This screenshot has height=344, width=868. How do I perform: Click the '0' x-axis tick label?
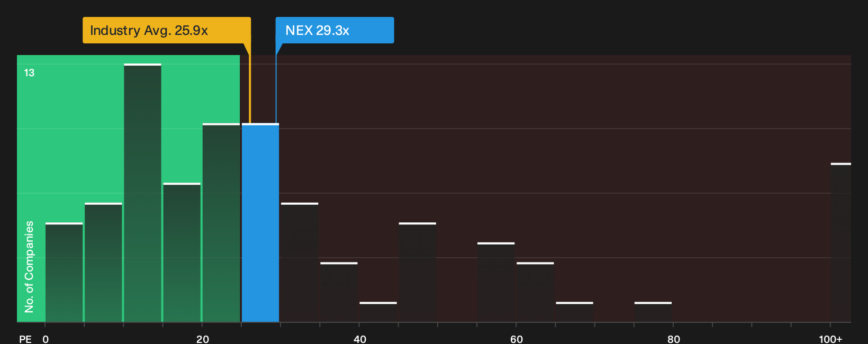tap(46, 339)
